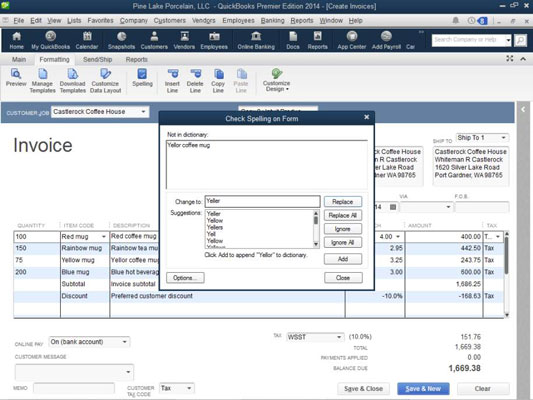The height and width of the screenshot is (400, 533).
Task: Open the Online Pay bank account dropdown
Action: (125, 342)
